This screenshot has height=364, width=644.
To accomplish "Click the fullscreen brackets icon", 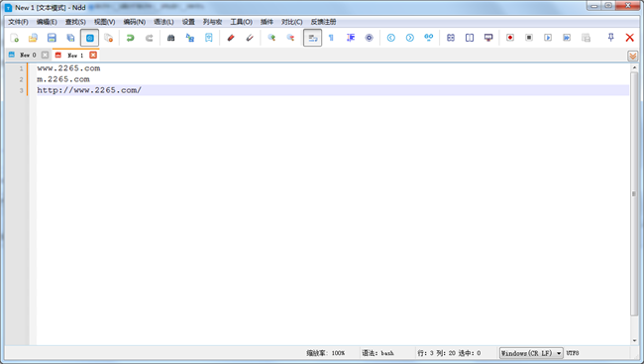I will [451, 38].
